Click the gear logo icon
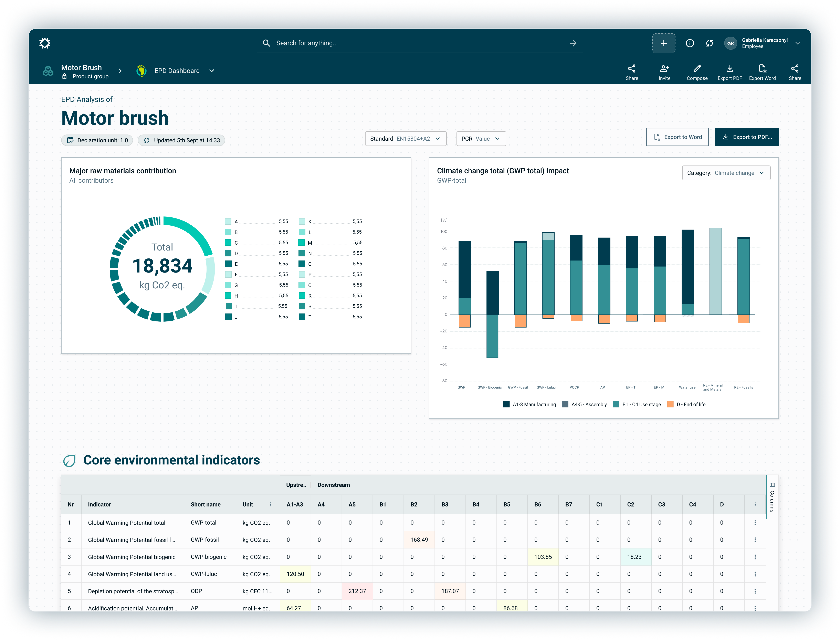 (45, 43)
